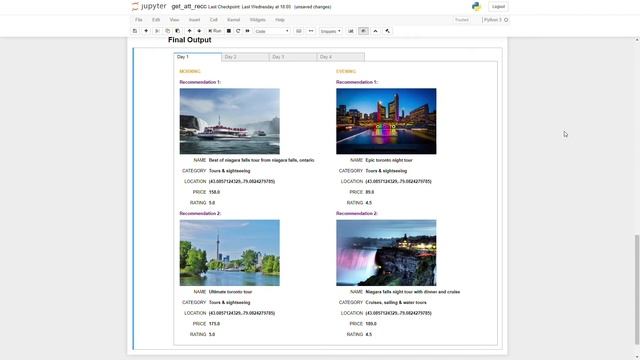This screenshot has height=360, width=640.
Task: Open the View menu
Action: click(x=174, y=20)
